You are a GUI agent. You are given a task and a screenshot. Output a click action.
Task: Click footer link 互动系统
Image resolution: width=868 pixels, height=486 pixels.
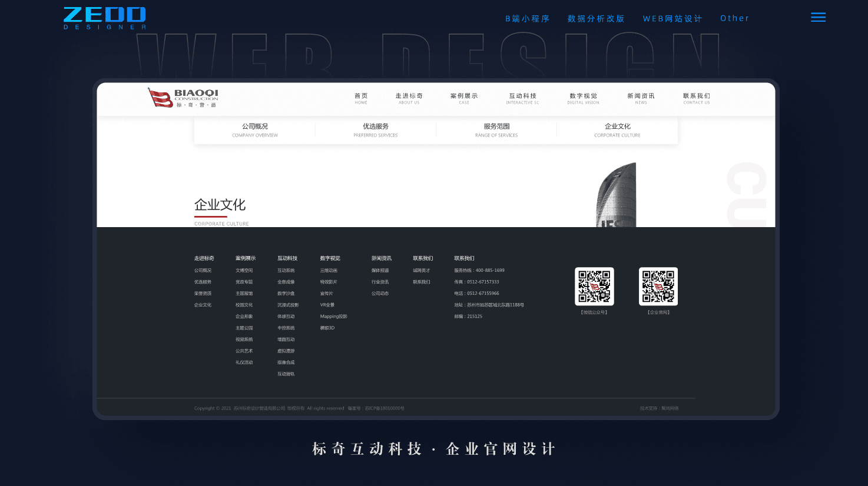click(x=286, y=271)
